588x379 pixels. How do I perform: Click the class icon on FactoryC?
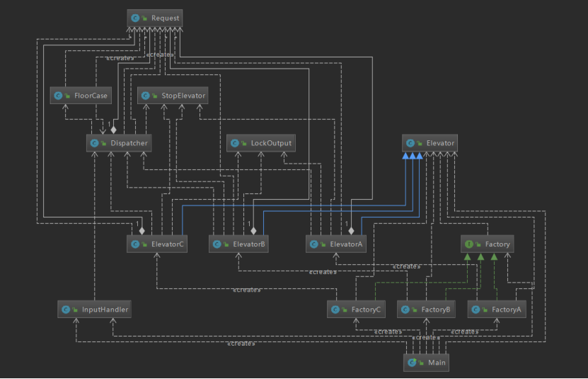tap(335, 310)
